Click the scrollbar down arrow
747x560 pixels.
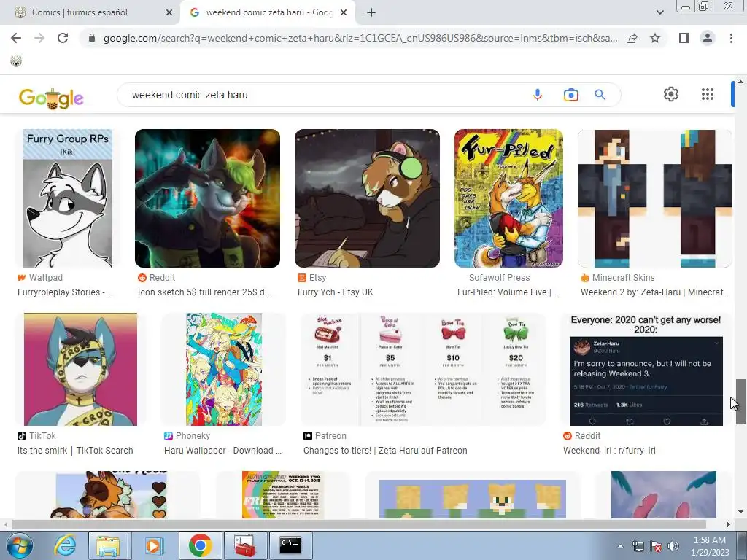tap(740, 512)
